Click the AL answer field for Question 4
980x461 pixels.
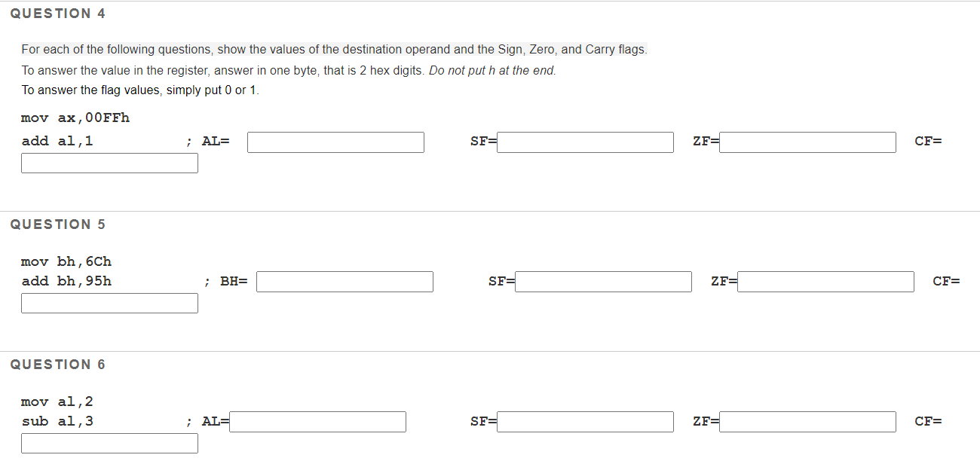pyautogui.click(x=335, y=142)
